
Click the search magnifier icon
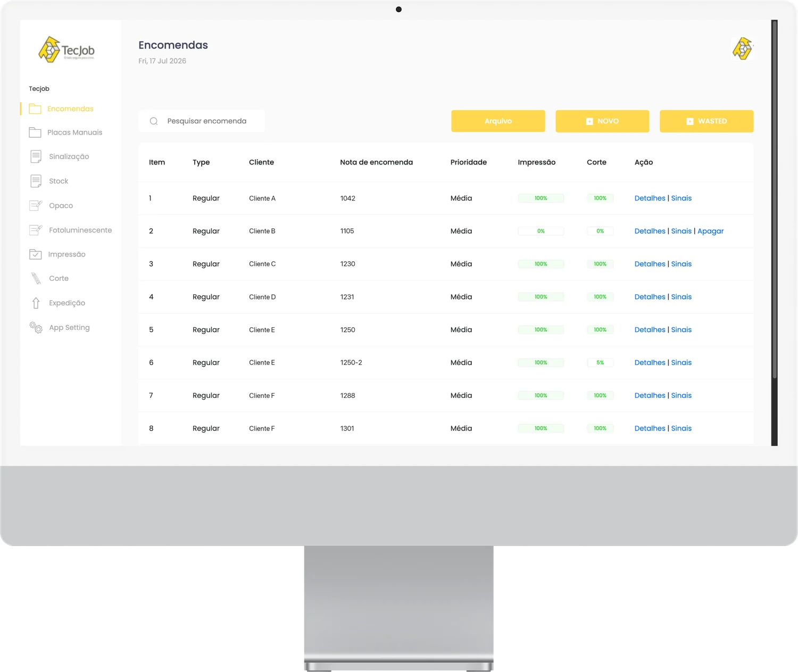pyautogui.click(x=154, y=121)
